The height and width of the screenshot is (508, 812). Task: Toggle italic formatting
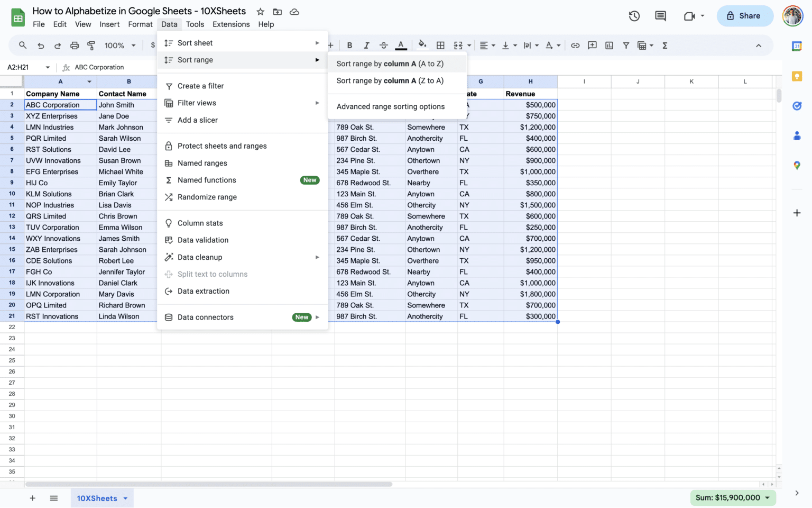pos(366,46)
